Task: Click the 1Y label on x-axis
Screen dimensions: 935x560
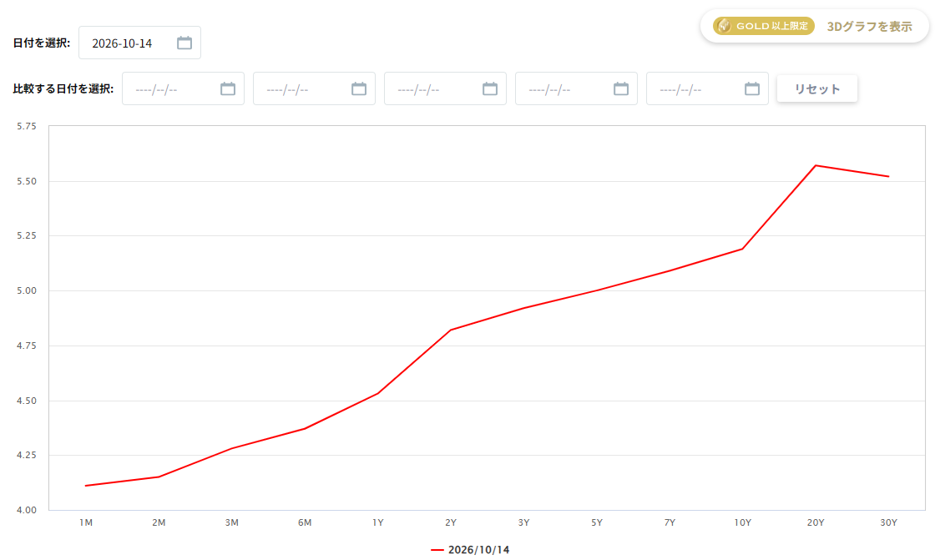Action: [x=378, y=522]
